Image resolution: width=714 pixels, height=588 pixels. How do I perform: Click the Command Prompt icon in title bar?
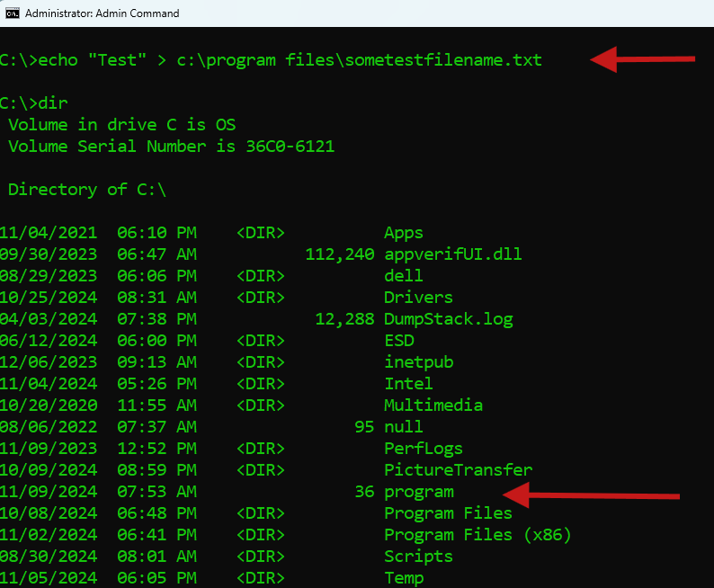coord(13,13)
